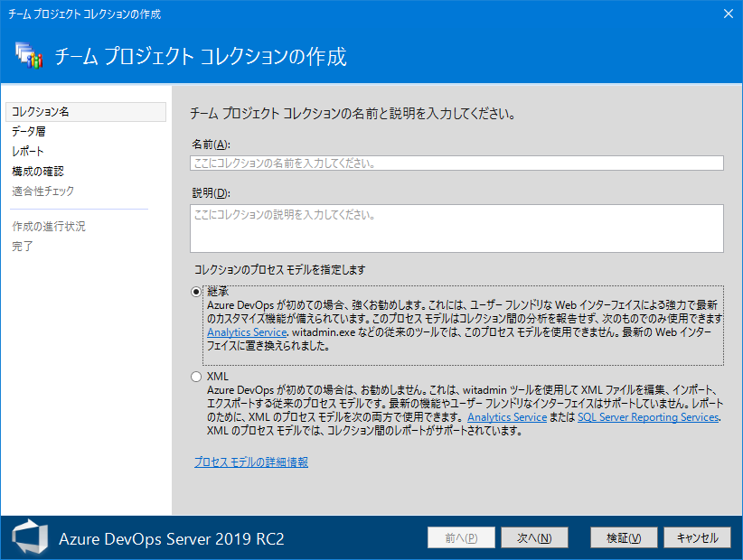Viewport: 743px width, 560px height.
Task: Open the SQL Server Reporting Services link
Action: [648, 417]
